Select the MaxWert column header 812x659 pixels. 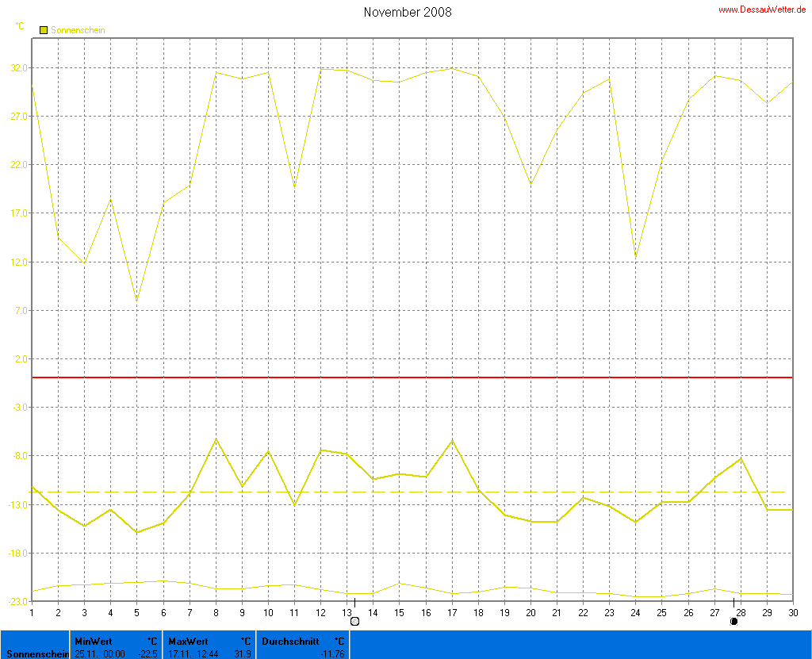point(188,641)
